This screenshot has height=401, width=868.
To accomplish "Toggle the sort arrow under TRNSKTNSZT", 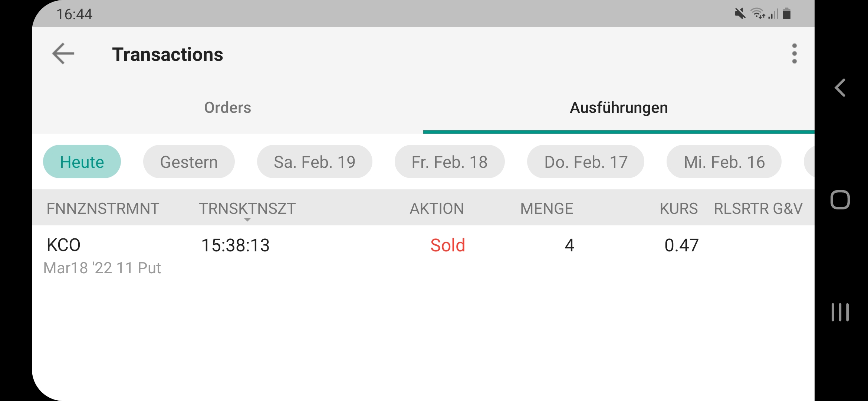I will 247,220.
